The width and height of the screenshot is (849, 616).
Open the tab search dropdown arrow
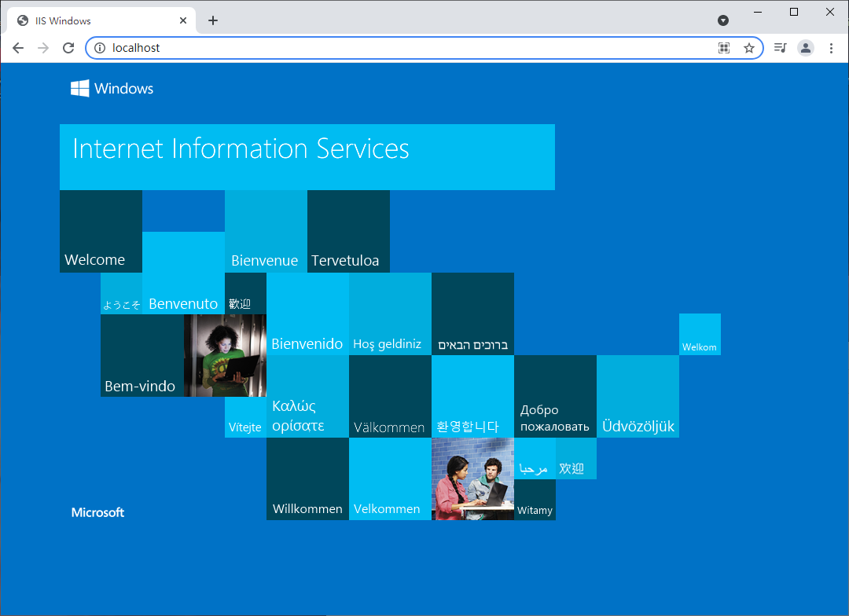(723, 20)
